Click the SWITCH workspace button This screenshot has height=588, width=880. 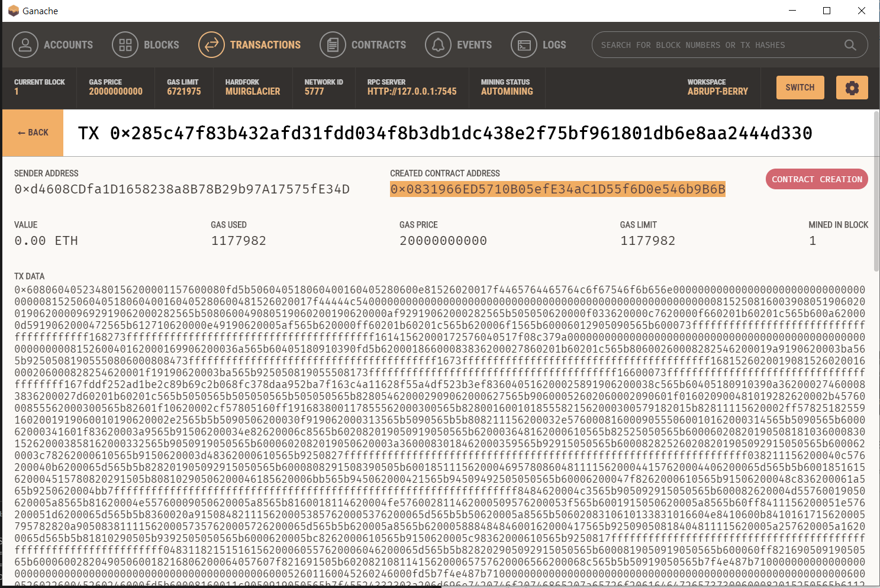[800, 88]
